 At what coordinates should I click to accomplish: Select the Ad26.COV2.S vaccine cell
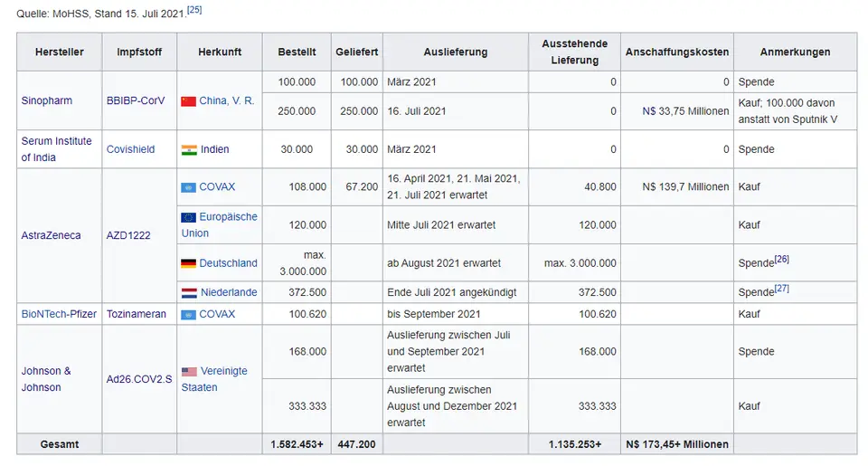pyautogui.click(x=139, y=379)
